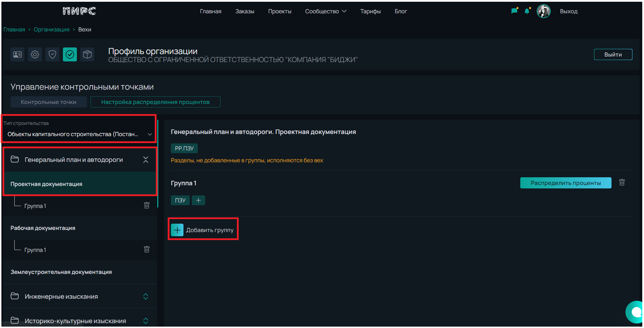Click the Распределить проценты button
This screenshot has width=644, height=328.
click(565, 183)
